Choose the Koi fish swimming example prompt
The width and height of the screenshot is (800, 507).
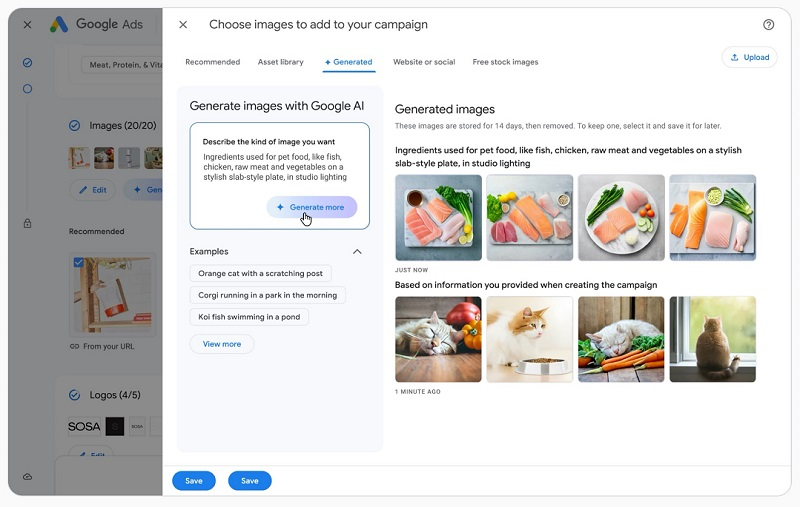(x=249, y=317)
